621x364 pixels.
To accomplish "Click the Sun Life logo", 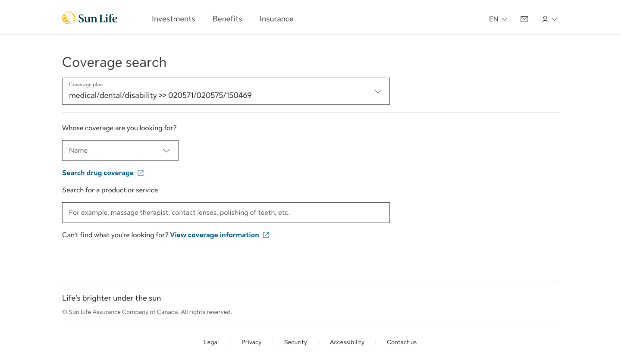I will (x=90, y=18).
